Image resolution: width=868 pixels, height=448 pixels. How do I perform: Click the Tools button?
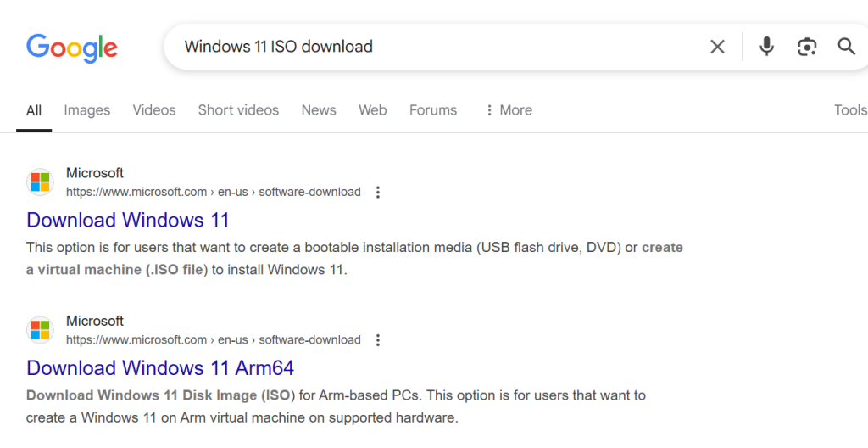(x=850, y=110)
